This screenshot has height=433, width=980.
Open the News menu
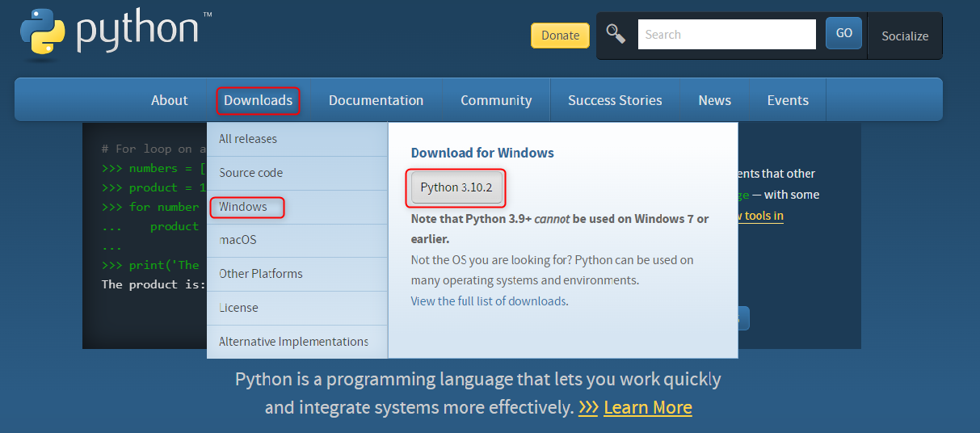715,100
